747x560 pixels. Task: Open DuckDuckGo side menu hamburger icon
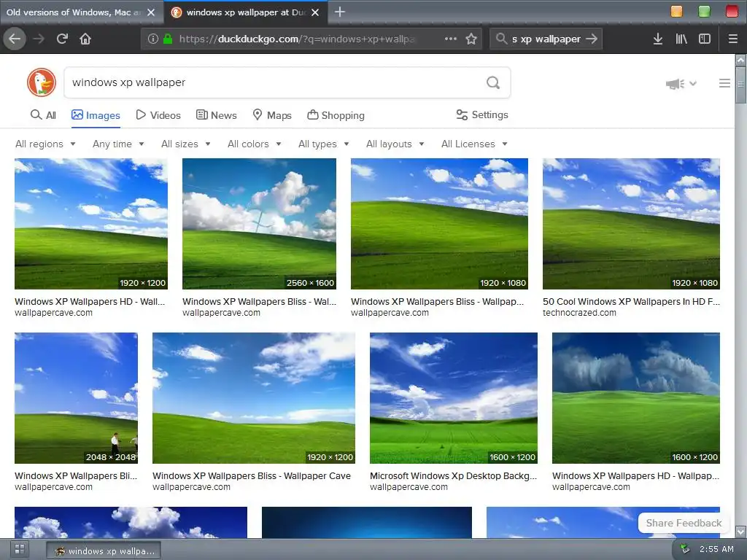pos(724,83)
